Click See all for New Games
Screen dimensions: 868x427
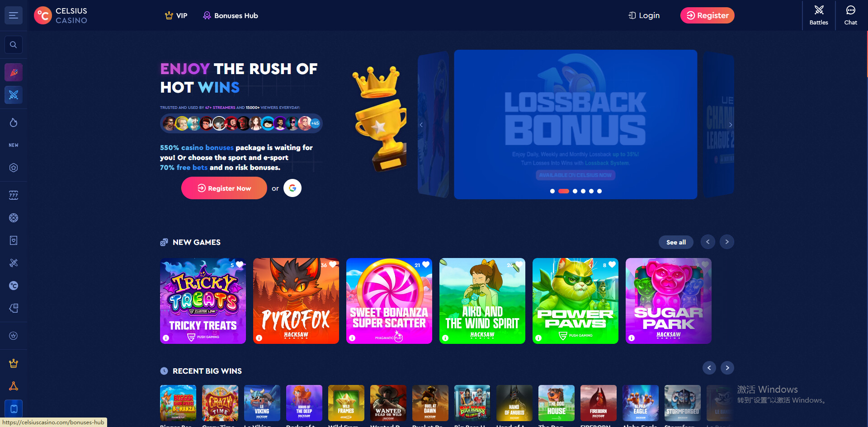pos(676,242)
